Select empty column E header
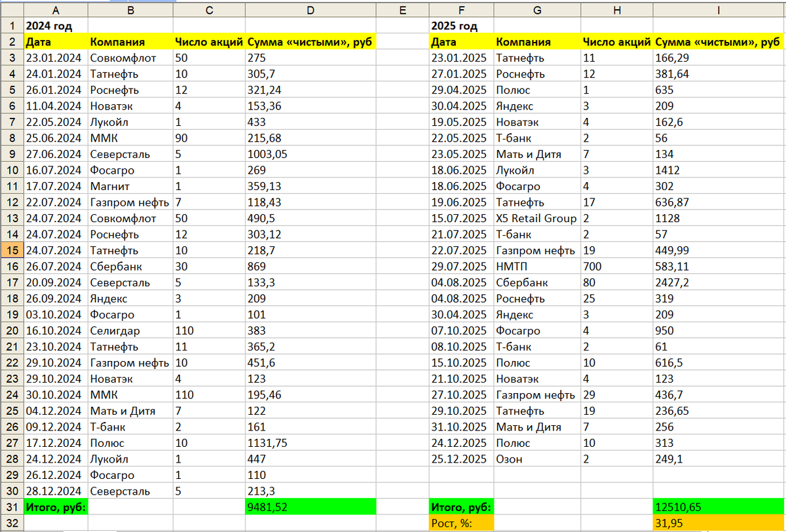Viewport: 786px width, 532px height. (402, 10)
